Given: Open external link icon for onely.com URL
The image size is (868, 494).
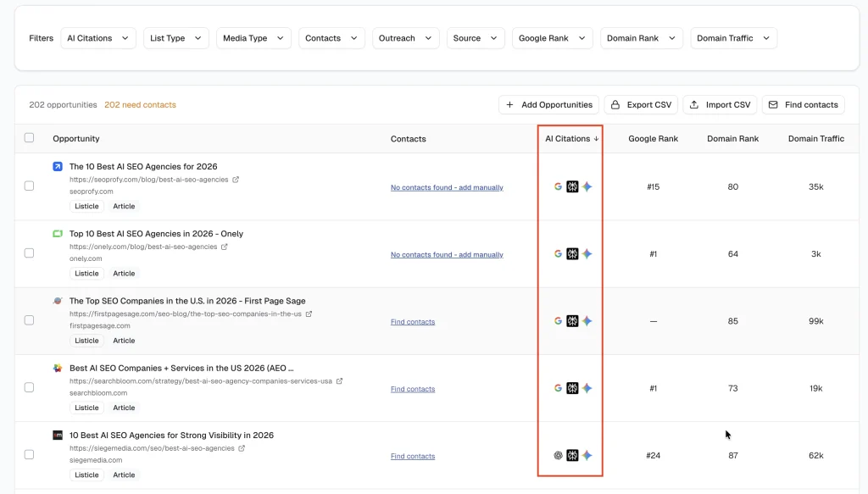Looking at the screenshot, I should click(x=225, y=247).
